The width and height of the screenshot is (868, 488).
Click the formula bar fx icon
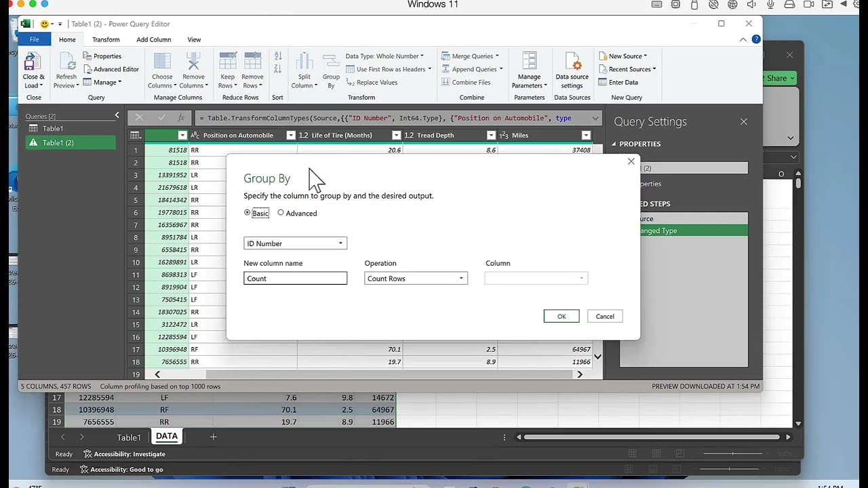pos(180,118)
